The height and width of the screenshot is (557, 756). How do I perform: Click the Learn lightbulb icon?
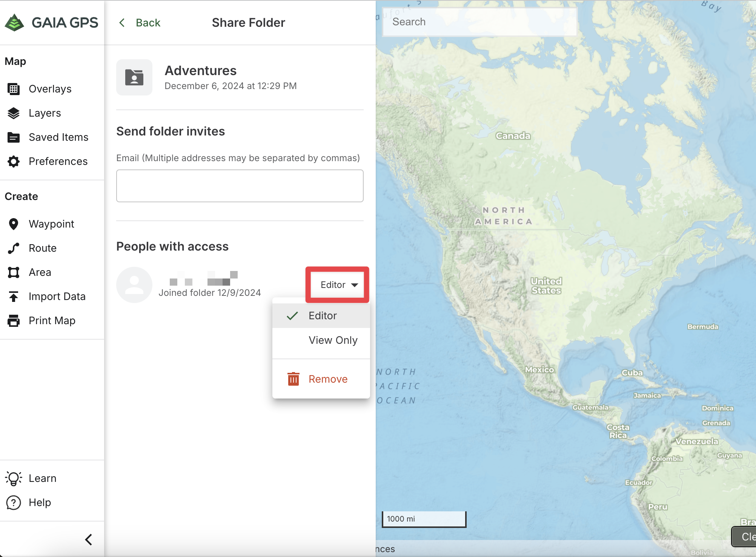[14, 478]
